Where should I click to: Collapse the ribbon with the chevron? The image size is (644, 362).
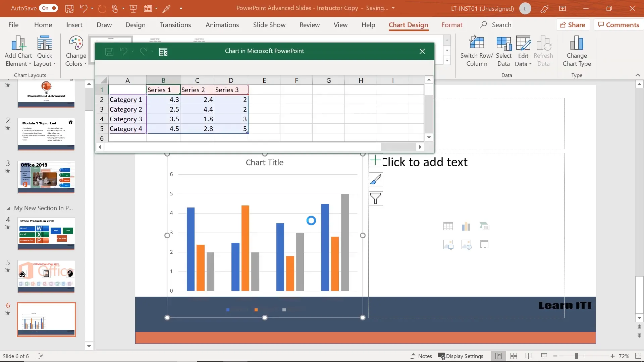[638, 75]
